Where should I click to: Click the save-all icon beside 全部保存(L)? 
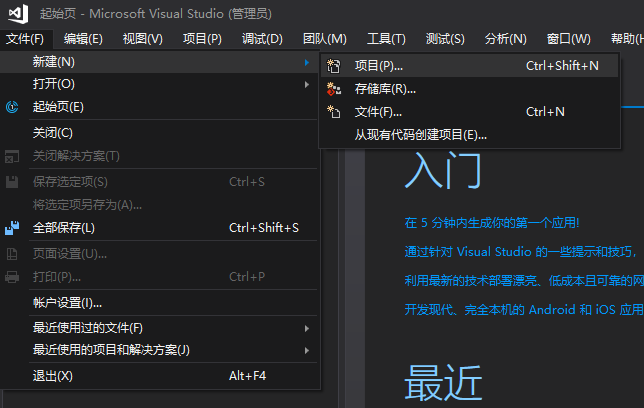[12, 228]
